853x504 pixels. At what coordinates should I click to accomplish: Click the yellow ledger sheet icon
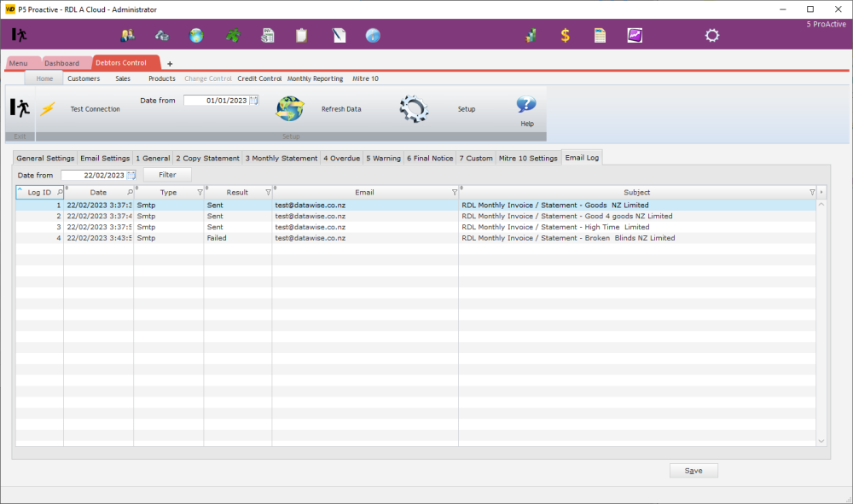[x=600, y=36]
